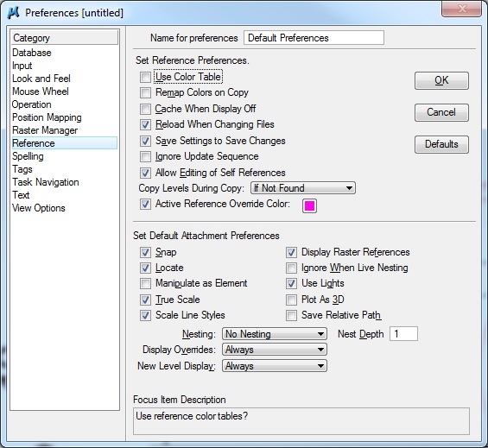This screenshot has width=488, height=448.
Task: Toggle the Use Lights checkbox
Action: tap(291, 283)
